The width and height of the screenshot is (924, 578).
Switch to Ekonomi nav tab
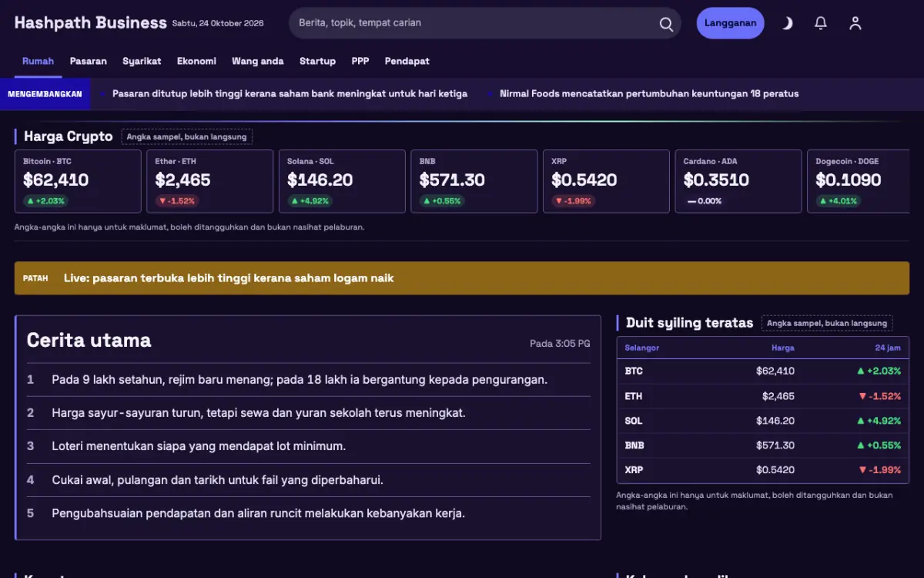(x=196, y=61)
